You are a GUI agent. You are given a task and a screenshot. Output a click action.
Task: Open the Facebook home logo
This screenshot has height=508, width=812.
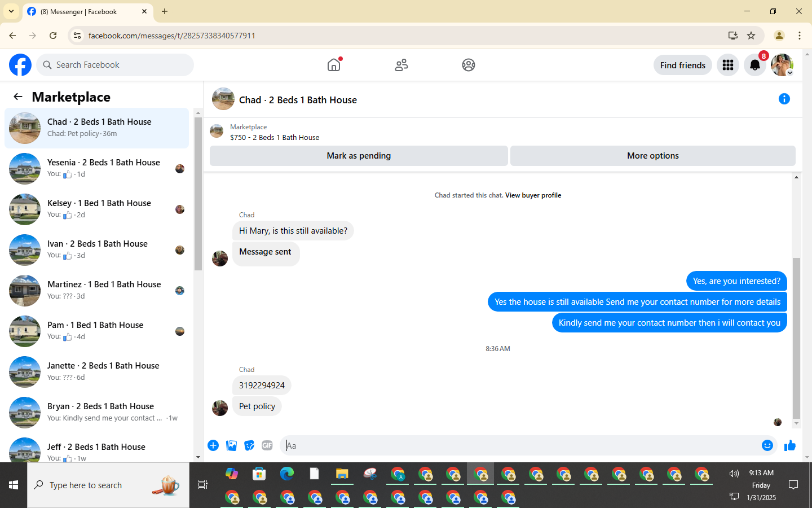(x=20, y=65)
